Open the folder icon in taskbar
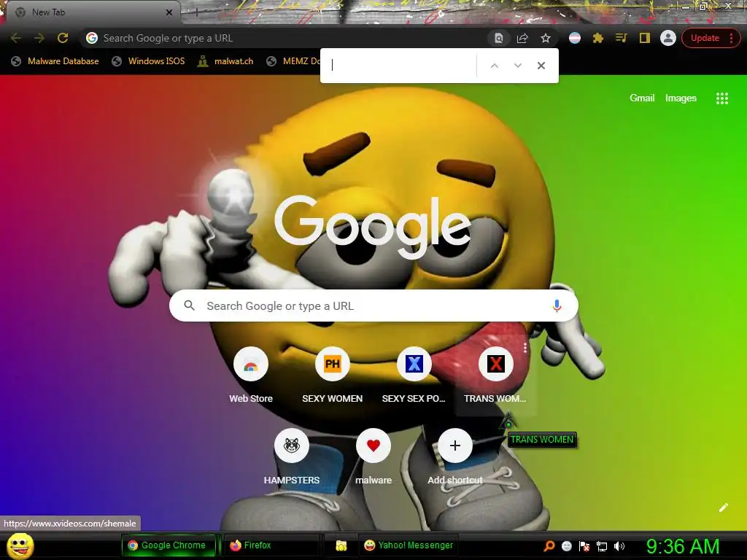 point(341,545)
